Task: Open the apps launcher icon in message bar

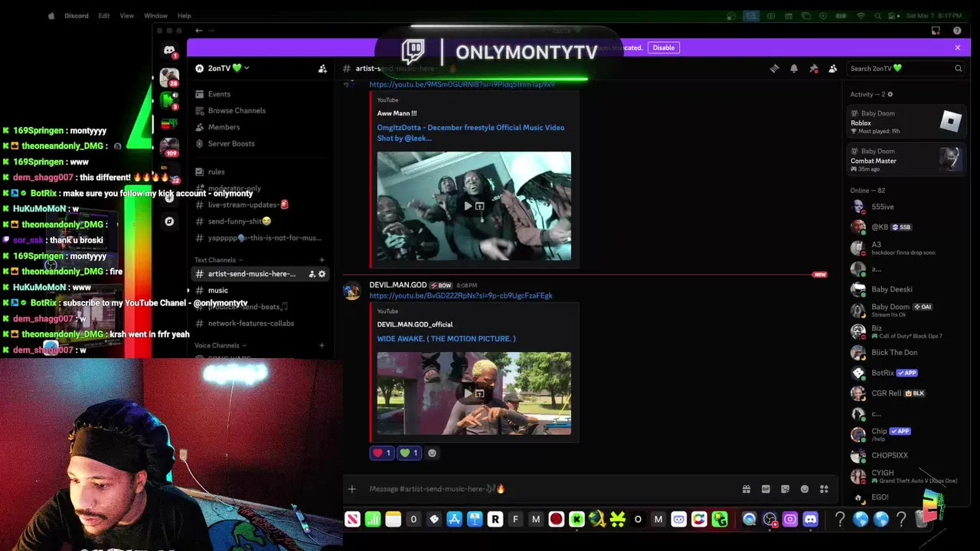Action: tap(824, 489)
